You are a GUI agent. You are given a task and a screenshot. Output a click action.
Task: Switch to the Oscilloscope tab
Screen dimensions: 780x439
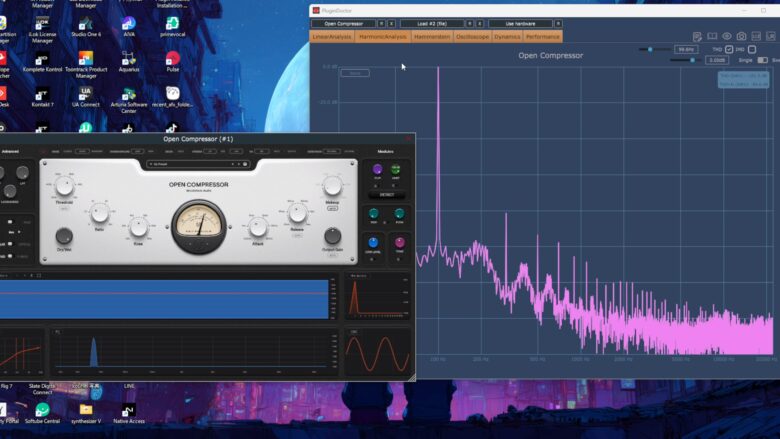pos(472,36)
